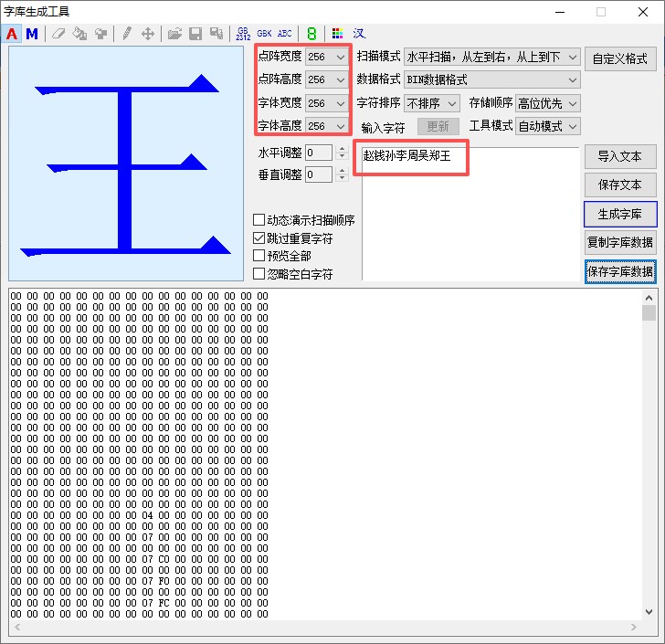Load the ABC ASCII character set

285,34
